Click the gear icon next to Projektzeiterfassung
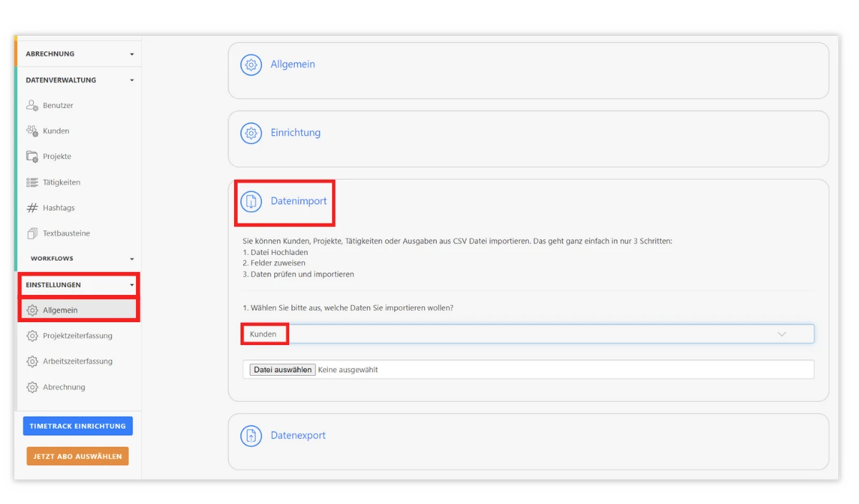The width and height of the screenshot is (859, 504). 31,336
